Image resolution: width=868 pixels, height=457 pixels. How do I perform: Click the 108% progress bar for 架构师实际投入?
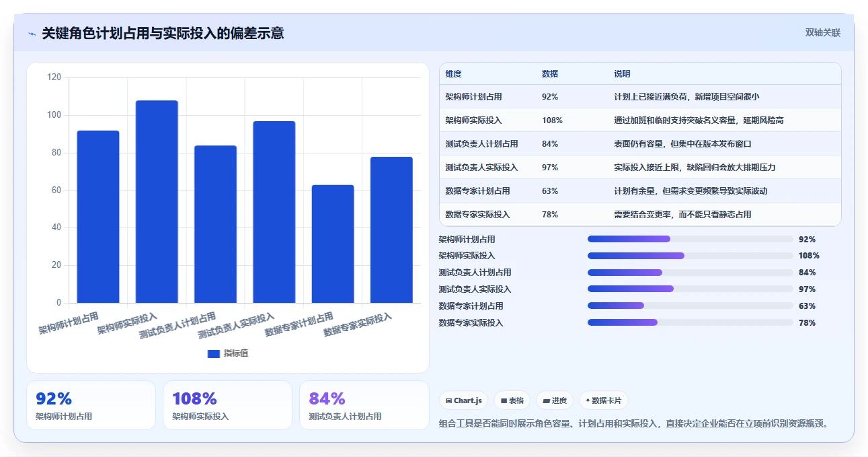[x=691, y=256]
